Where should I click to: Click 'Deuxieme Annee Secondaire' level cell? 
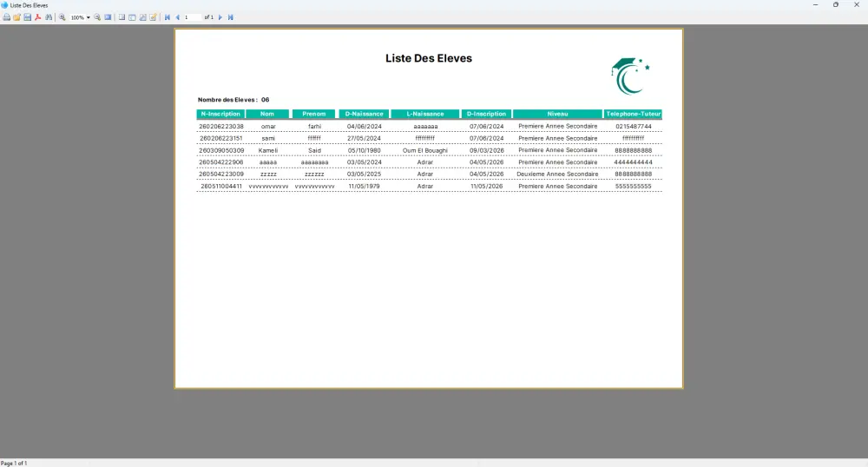pyautogui.click(x=557, y=174)
